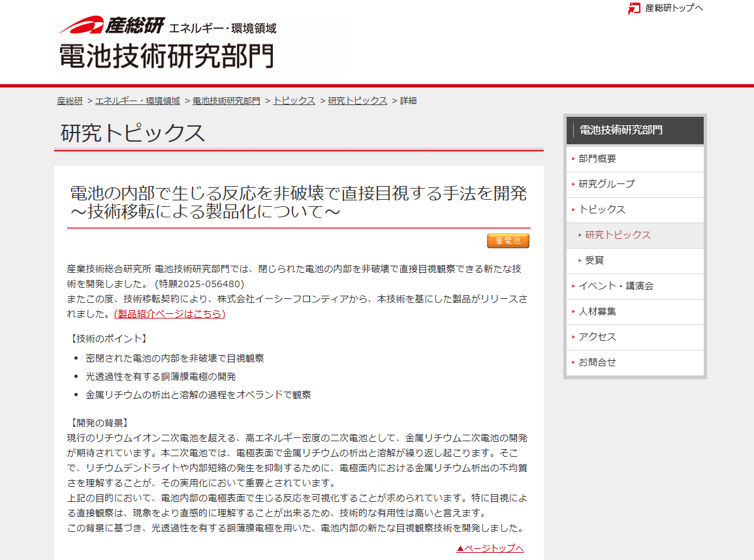Select アクセス in the sidebar menu

597,337
